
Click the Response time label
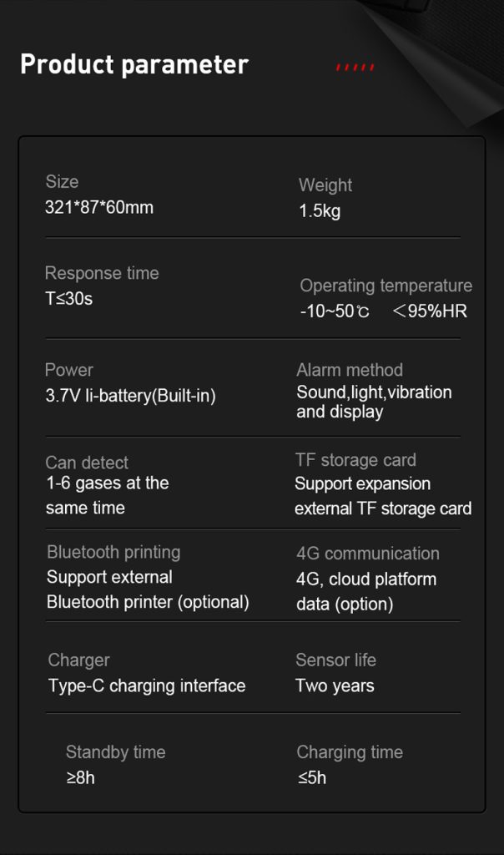coord(101,273)
